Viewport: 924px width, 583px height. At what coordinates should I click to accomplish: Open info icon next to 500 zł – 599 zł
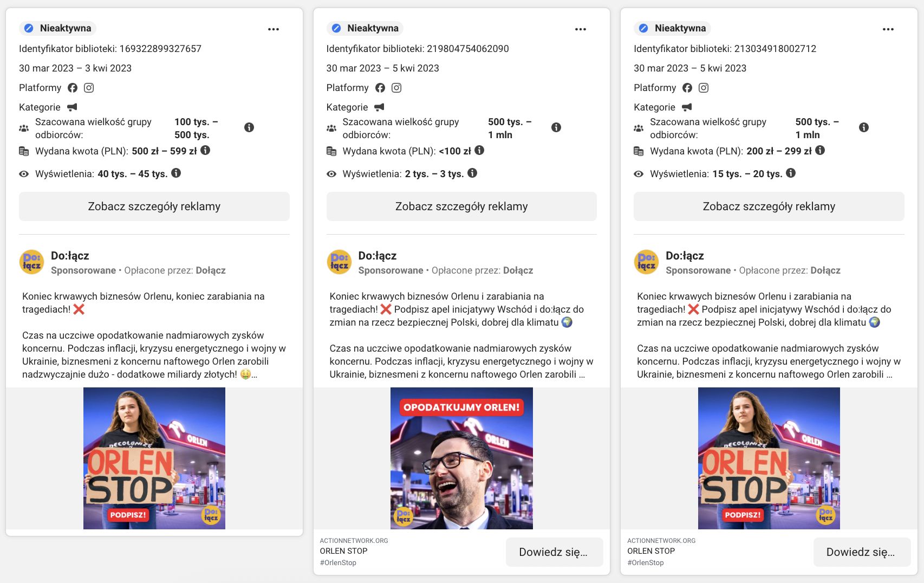point(205,150)
